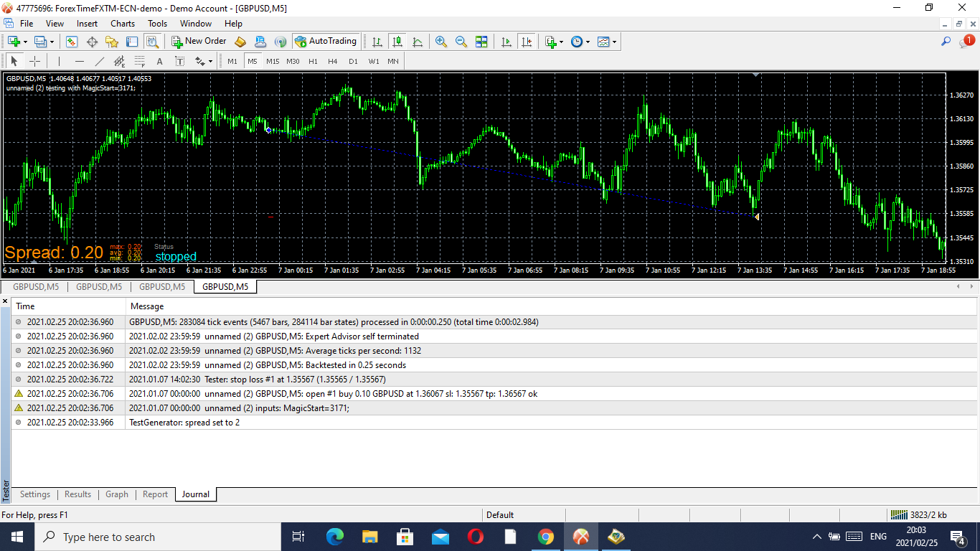Zoom out of the chart
This screenshot has width=980, height=551.
tap(461, 42)
